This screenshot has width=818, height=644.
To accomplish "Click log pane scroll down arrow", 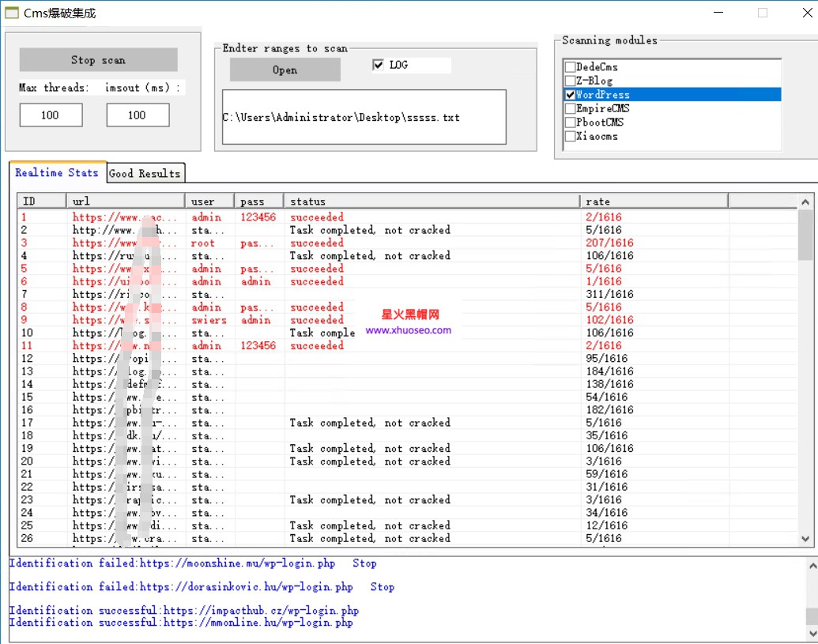I will pos(812,633).
